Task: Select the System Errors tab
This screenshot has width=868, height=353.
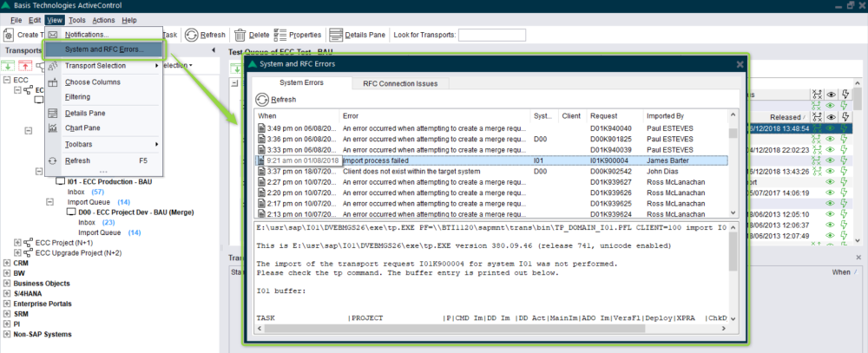Action: (x=302, y=82)
